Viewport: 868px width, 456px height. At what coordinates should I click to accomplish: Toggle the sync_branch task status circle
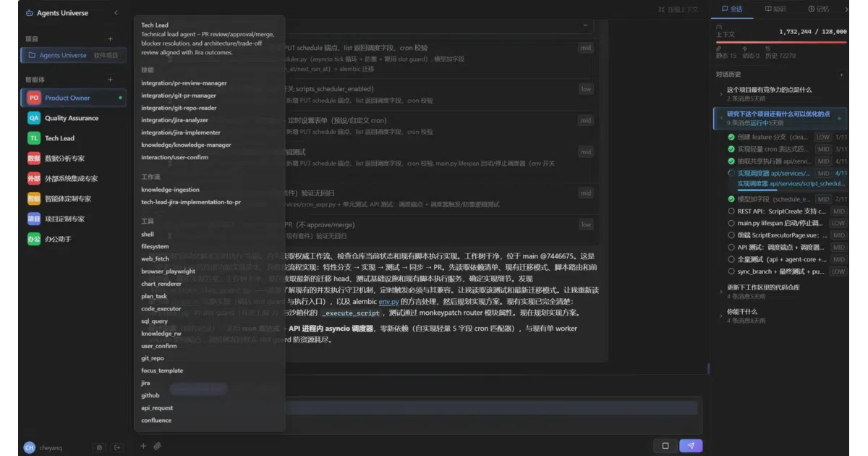coord(731,271)
